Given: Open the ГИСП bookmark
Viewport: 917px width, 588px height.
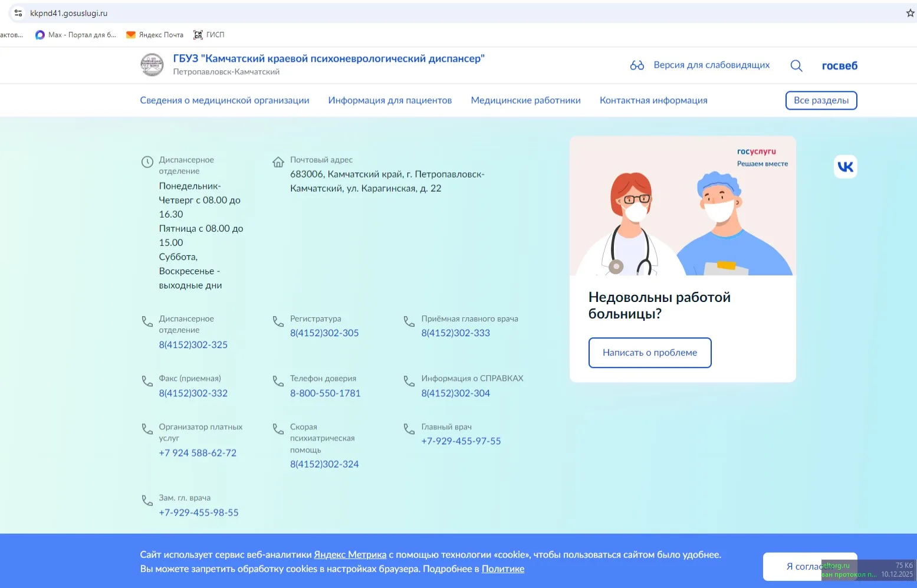Looking at the screenshot, I should tap(209, 35).
